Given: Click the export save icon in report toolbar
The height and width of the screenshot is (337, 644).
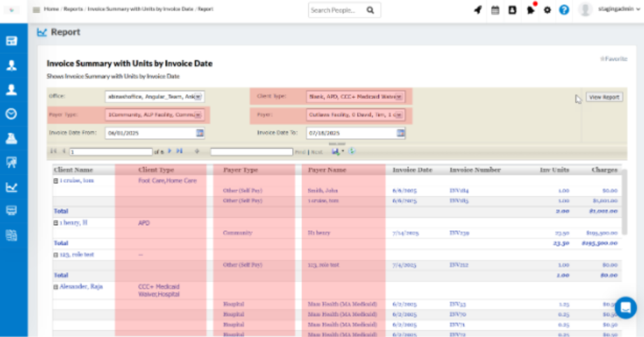Looking at the screenshot, I should [x=336, y=151].
